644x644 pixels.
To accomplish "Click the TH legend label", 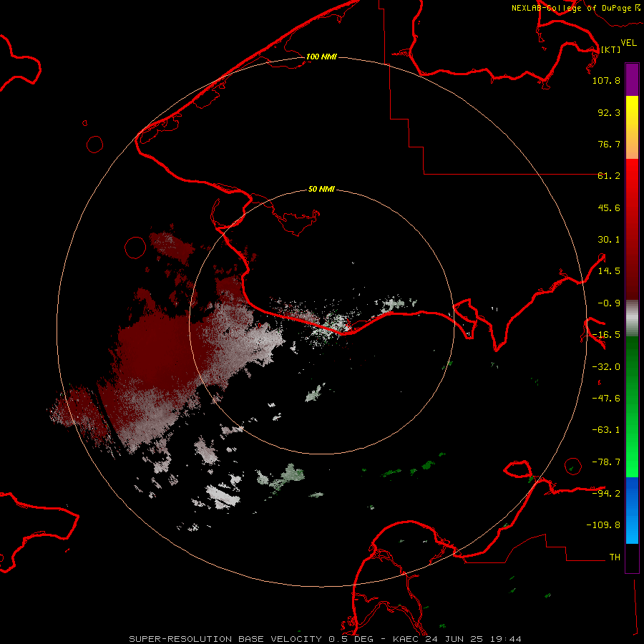I will (615, 557).
